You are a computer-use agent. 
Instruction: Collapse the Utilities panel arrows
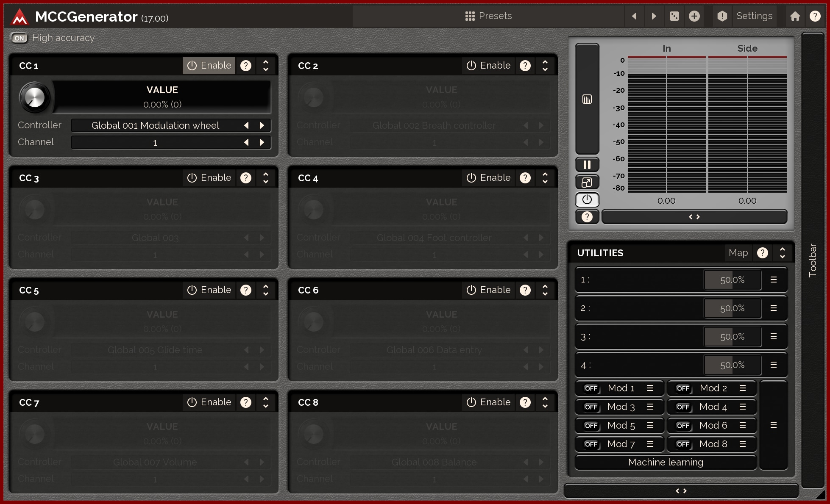[x=782, y=253]
